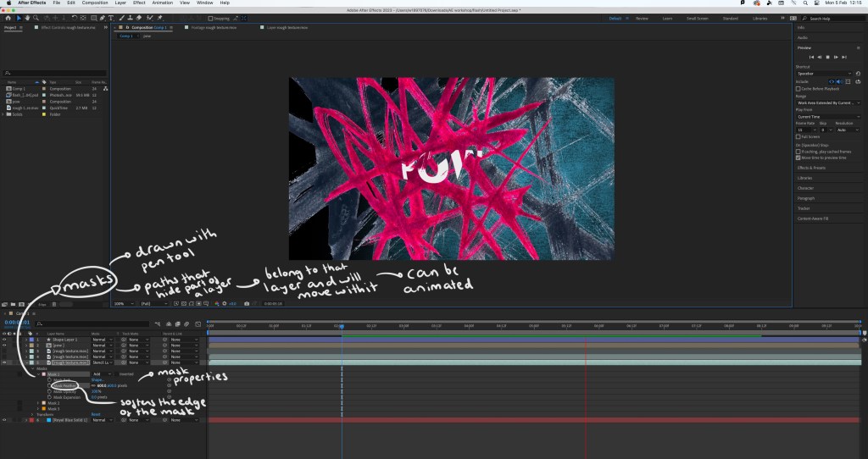Enable the Snapping checkbox
The image size is (868, 459).
[211, 17]
